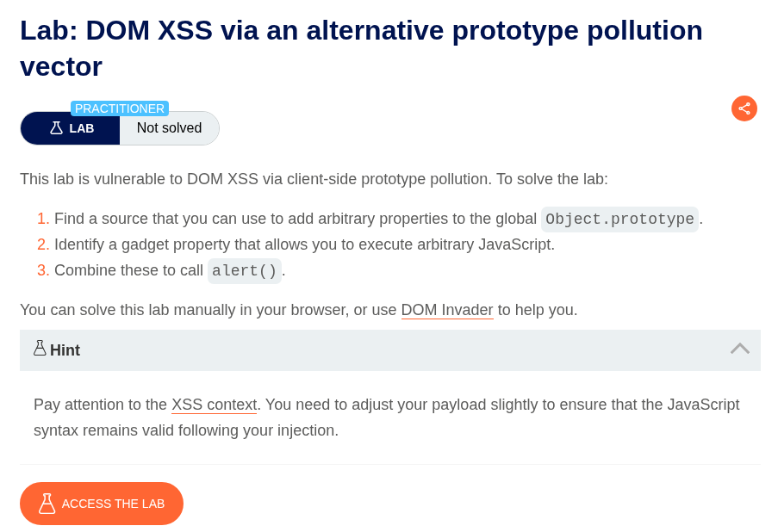Open the DOM Invader link
The width and height of the screenshot is (778, 532).
point(446,310)
